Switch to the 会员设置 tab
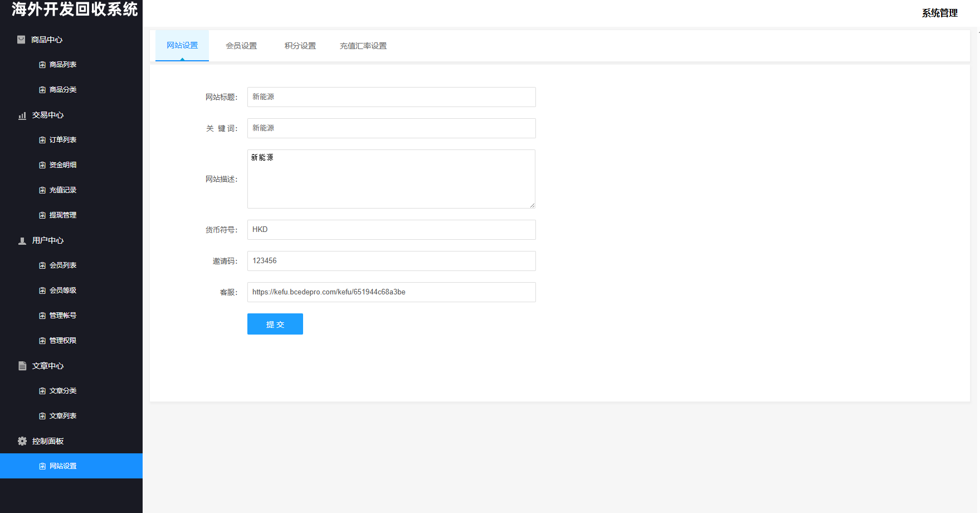980x513 pixels. (x=241, y=46)
